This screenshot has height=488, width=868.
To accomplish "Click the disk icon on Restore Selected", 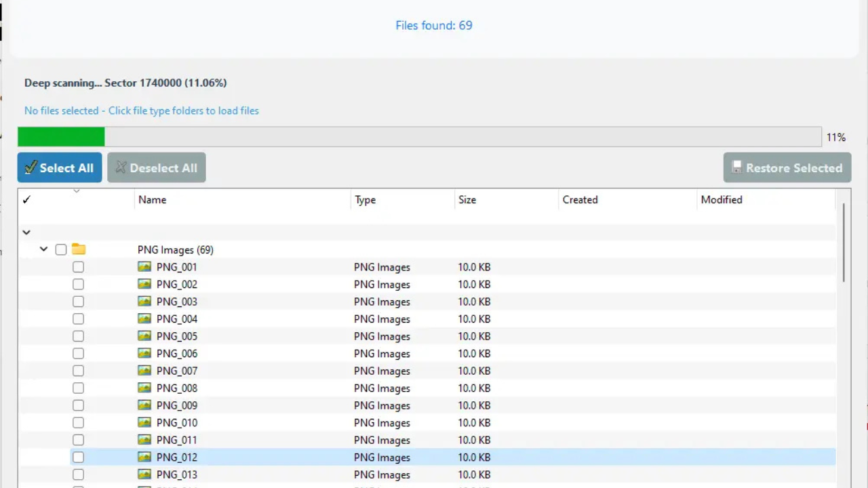I will [x=737, y=167].
